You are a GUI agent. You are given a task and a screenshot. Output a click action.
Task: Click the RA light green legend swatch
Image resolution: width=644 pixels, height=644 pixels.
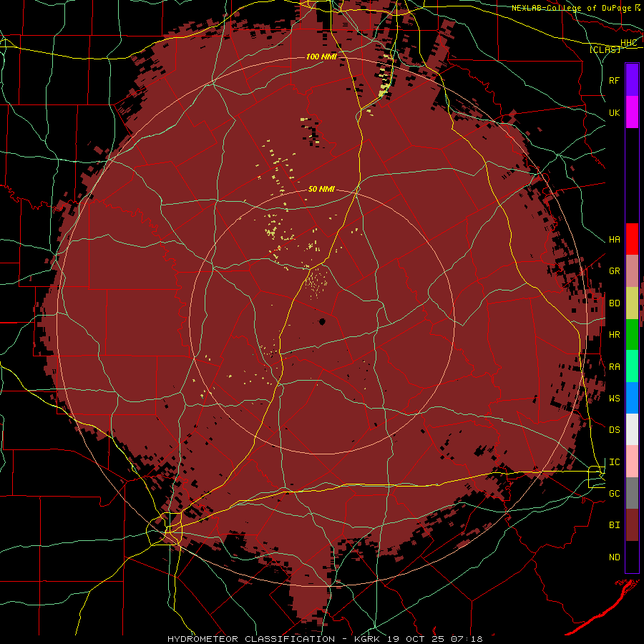pyautogui.click(x=632, y=366)
